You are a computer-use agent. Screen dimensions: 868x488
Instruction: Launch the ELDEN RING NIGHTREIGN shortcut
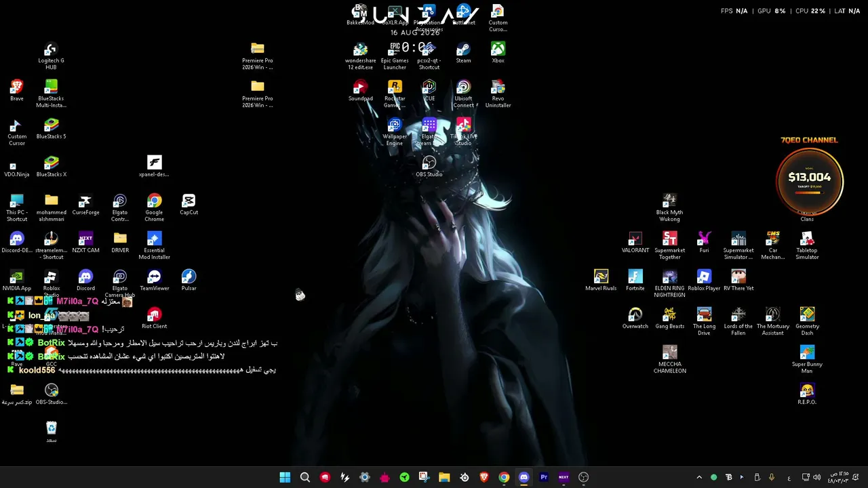[x=669, y=284]
